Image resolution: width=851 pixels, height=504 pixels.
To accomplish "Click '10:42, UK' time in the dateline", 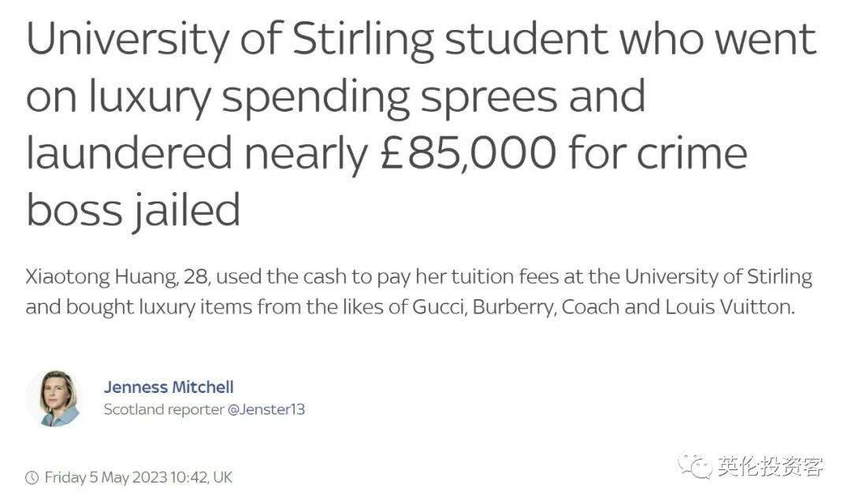I will (x=201, y=477).
